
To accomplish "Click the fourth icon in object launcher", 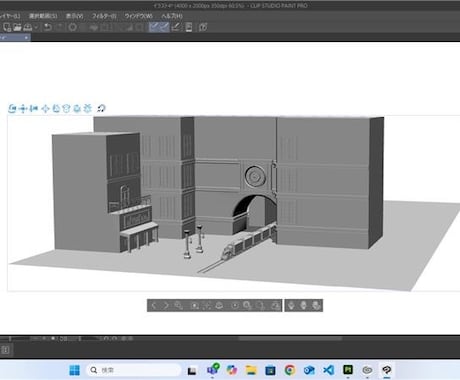I will click(194, 305).
